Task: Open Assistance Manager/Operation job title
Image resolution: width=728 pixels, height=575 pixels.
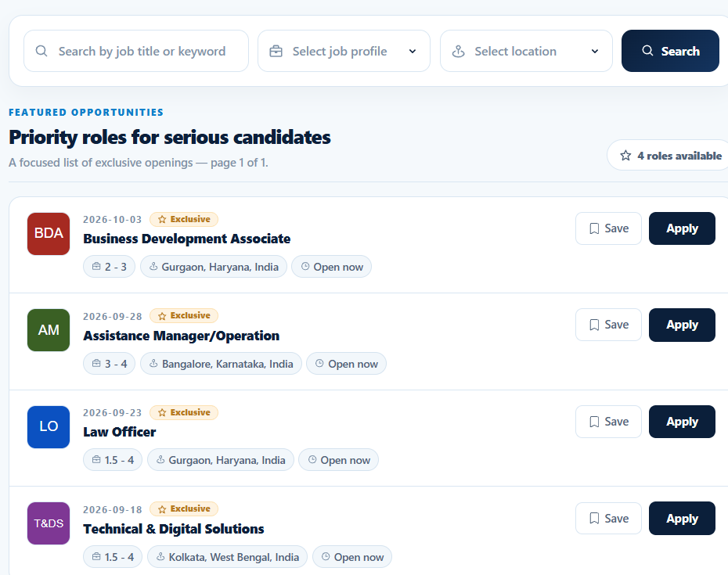Action: click(181, 336)
